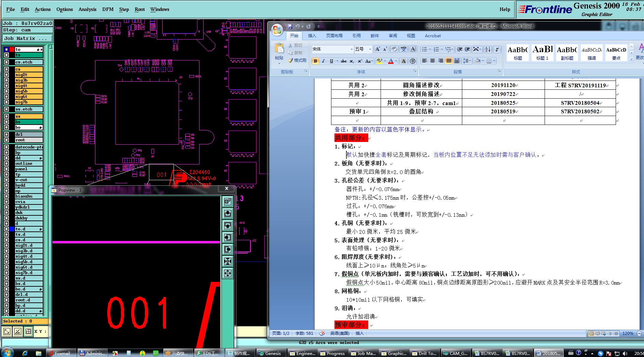The width and height of the screenshot is (644, 357).
Task: Click the Popview zoom-out arrows icon
Action: click(x=228, y=273)
